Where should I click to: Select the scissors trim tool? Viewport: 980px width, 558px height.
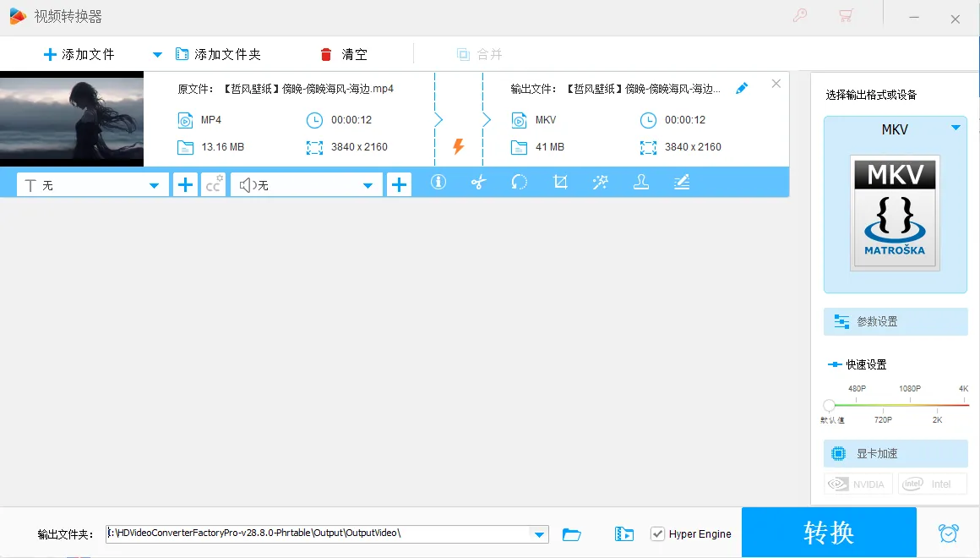pos(479,182)
